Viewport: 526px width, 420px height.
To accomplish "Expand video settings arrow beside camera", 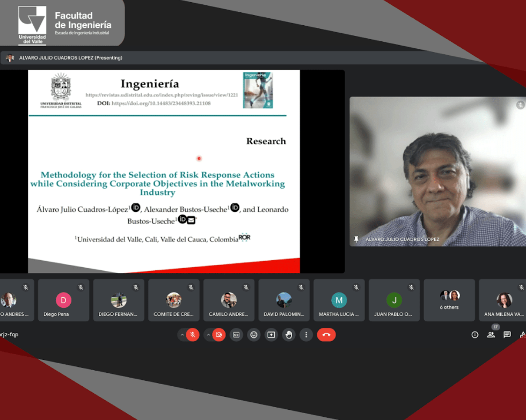I will (208, 335).
